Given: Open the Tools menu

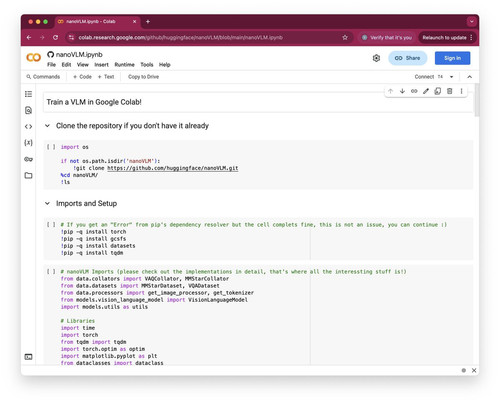Looking at the screenshot, I should (147, 65).
